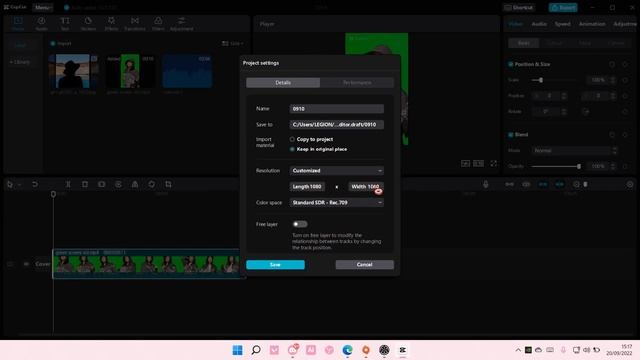Add keyframe for Blend section
Screen dimensions: 640x360
click(625, 135)
